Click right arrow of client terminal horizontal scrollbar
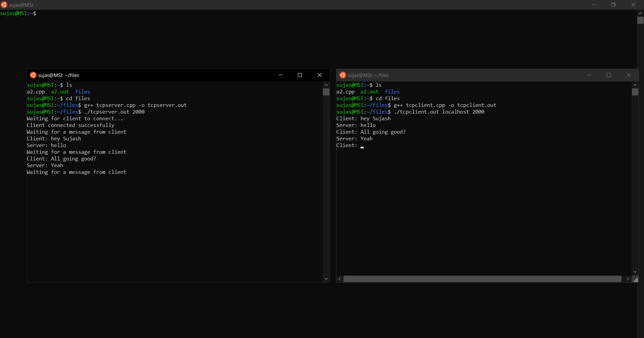Screen dimensions: 644x338 coord(628,279)
